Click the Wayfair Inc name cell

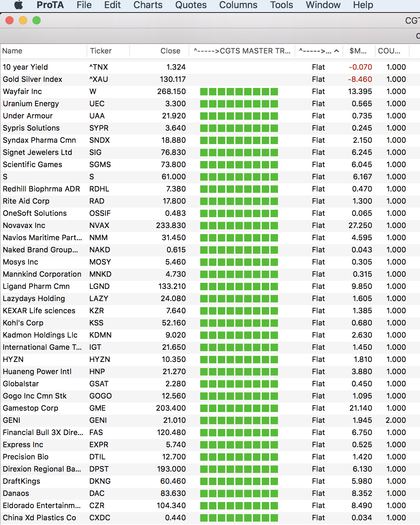pyautogui.click(x=22, y=92)
